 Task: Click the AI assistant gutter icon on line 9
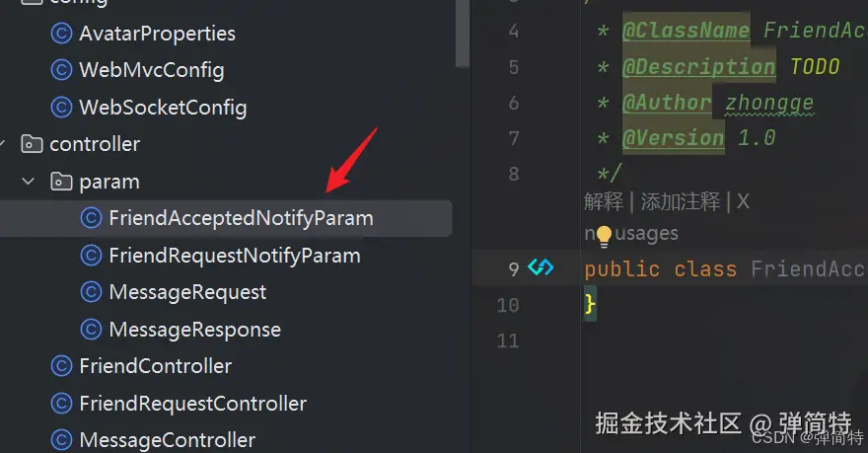pyautogui.click(x=541, y=267)
